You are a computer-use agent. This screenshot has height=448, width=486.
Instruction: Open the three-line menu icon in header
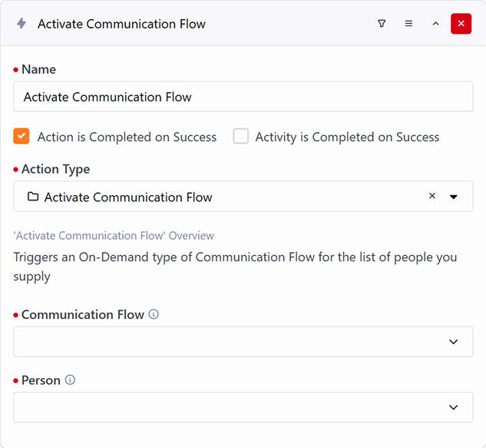coord(408,24)
